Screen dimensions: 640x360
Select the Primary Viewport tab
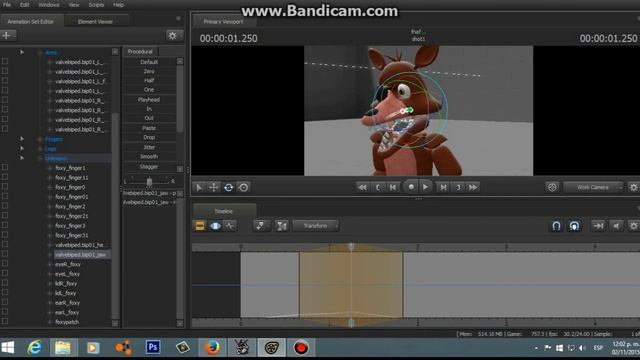[223, 22]
